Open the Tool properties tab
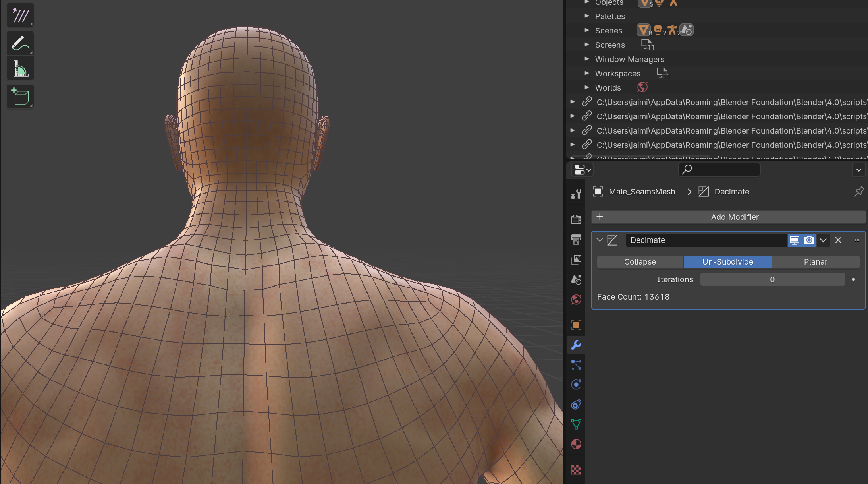Screen dimensions: 868x484 pos(576,194)
